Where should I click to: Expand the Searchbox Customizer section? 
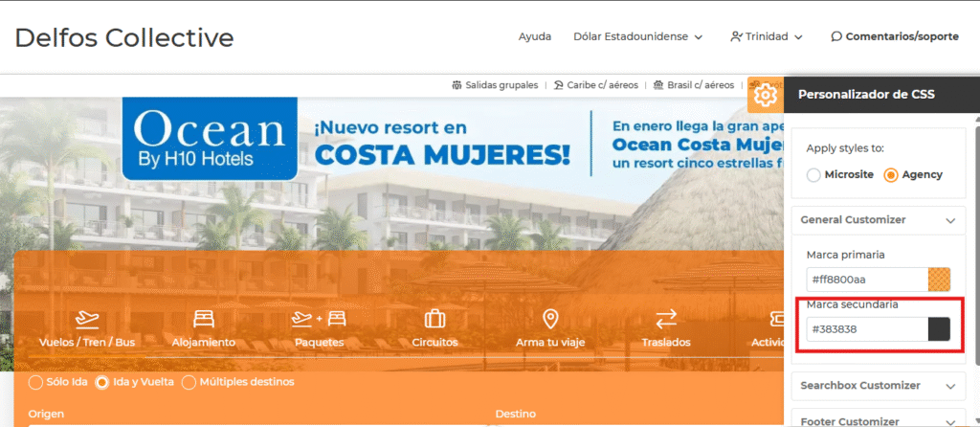pos(949,386)
